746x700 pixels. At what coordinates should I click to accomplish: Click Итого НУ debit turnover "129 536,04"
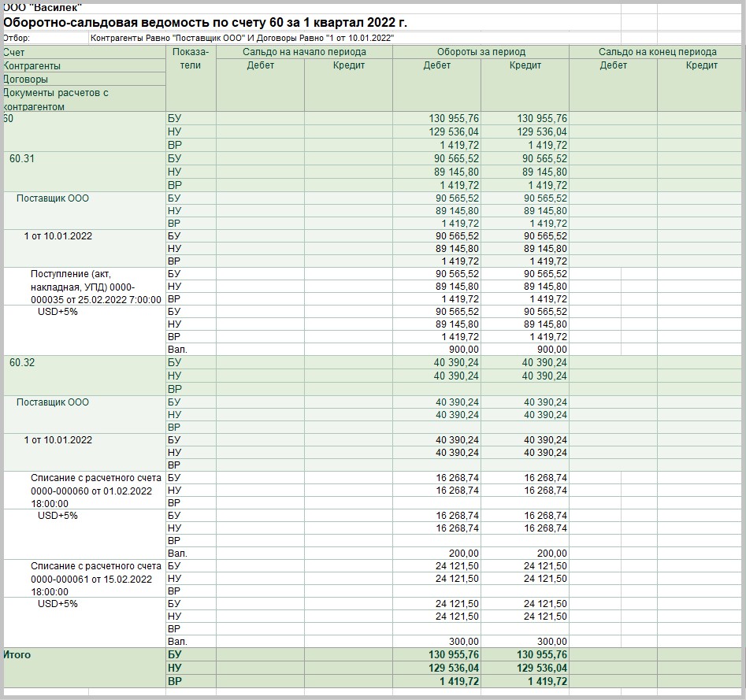(x=454, y=669)
